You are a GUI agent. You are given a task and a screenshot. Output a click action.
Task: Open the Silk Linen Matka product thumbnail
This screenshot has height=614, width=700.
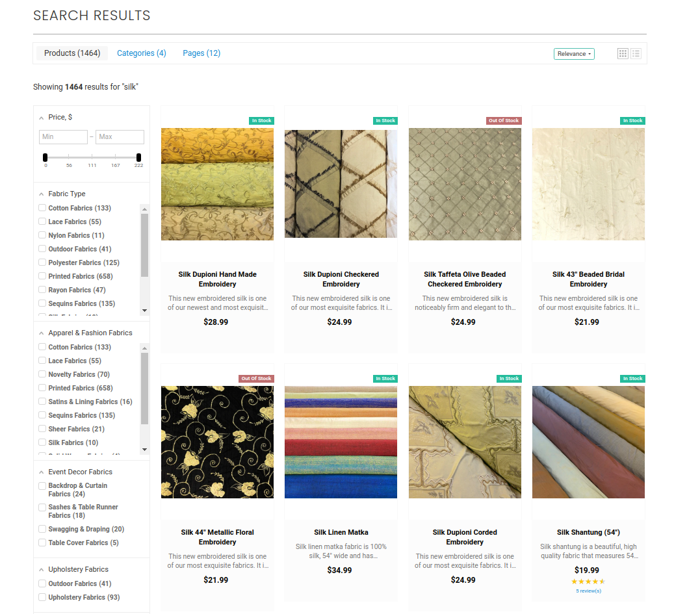[x=341, y=442]
